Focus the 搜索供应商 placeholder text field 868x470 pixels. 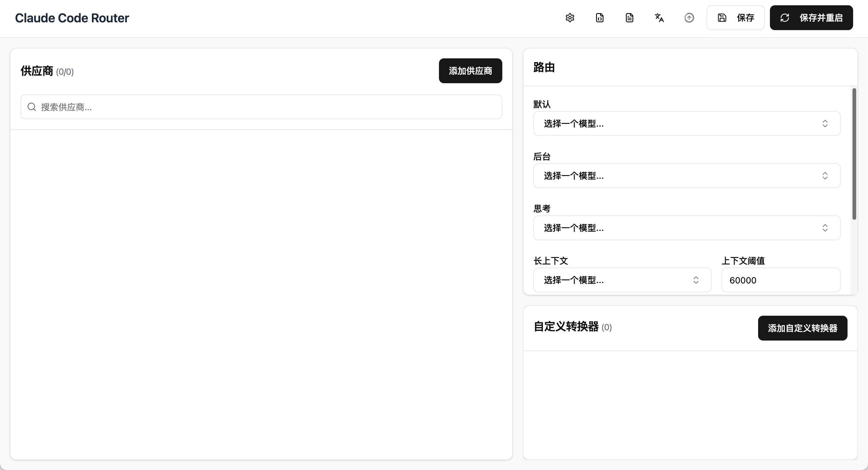pos(261,107)
